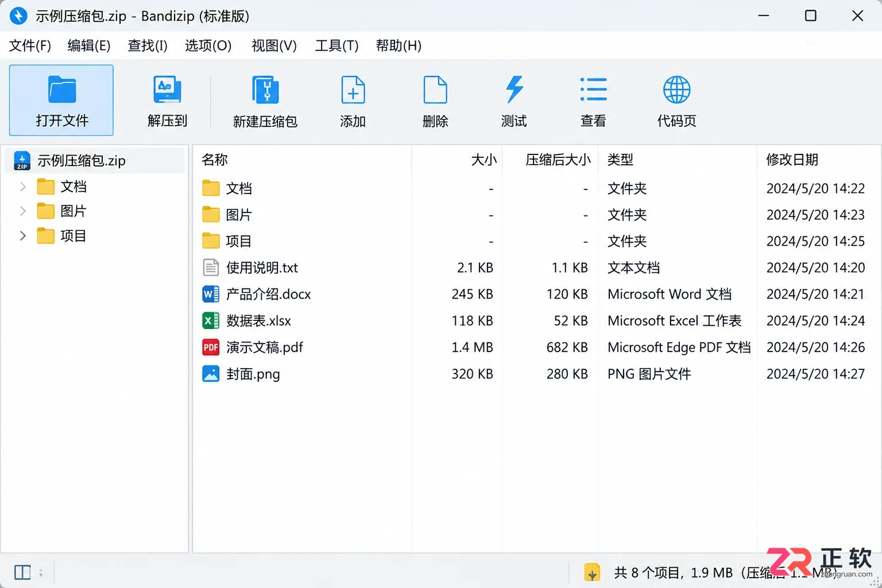
Task: Click the 代码页 (Code page) globe icon
Action: click(677, 90)
